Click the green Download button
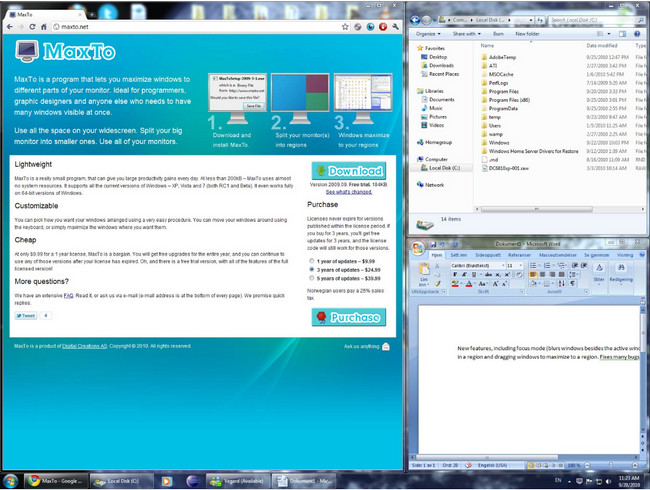650x490 pixels. (x=348, y=170)
